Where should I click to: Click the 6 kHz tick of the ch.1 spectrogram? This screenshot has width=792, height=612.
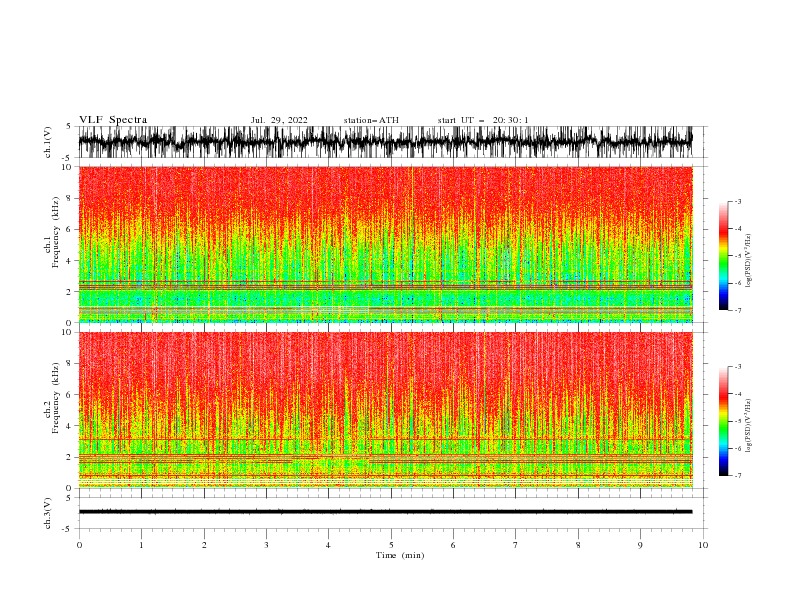(69, 229)
